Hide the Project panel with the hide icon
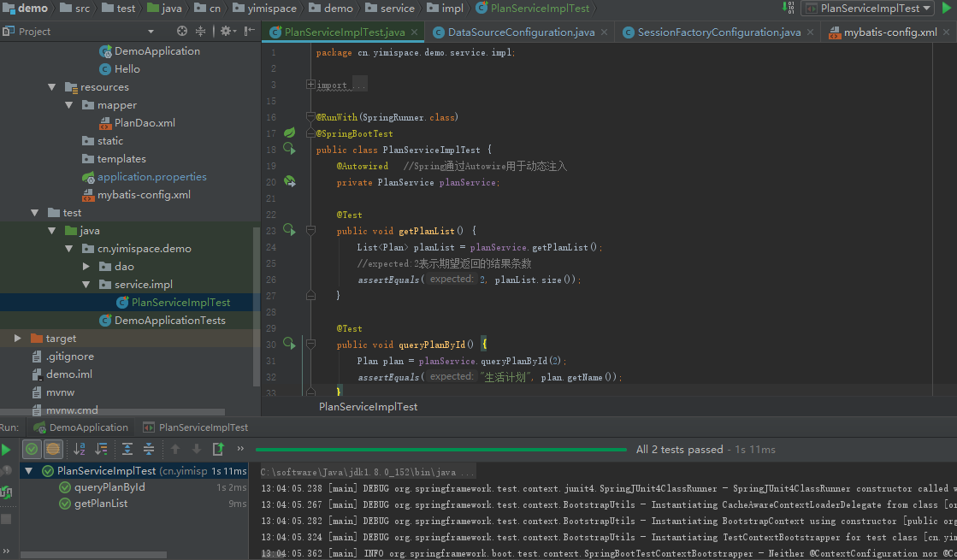 (x=249, y=31)
